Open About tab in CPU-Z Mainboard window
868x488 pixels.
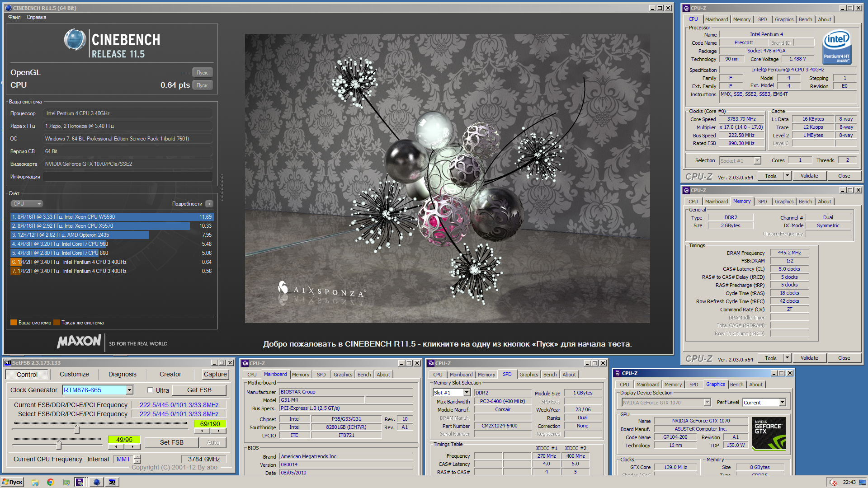383,375
